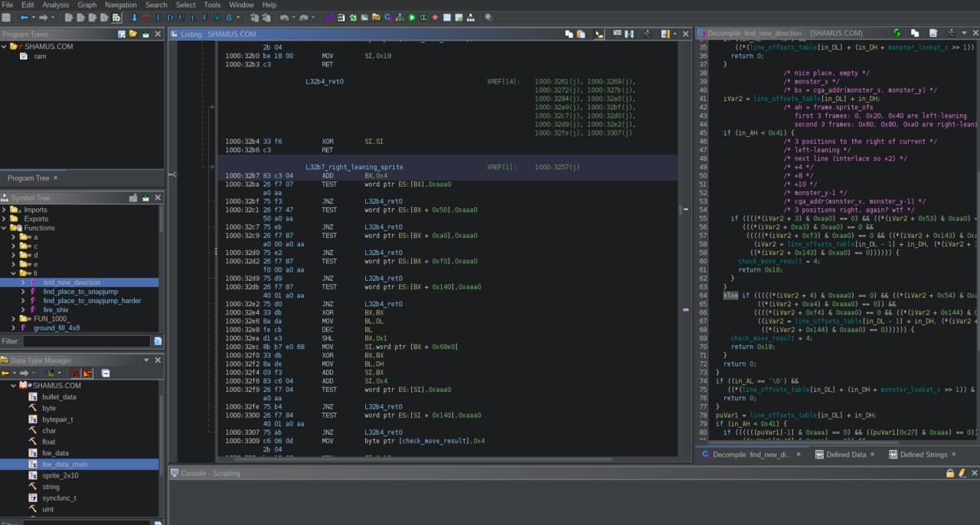This screenshot has height=525, width=980.
Task: Select find_place_to_snapjump function in tree
Action: coord(78,292)
